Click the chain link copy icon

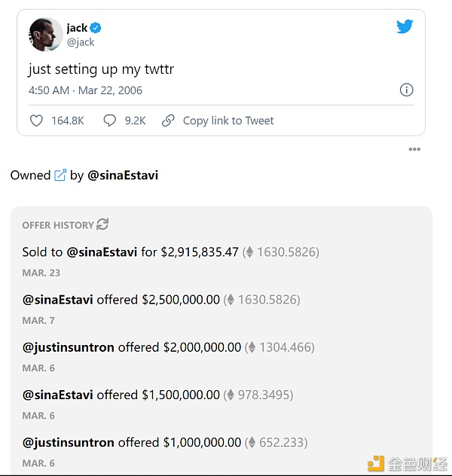[x=169, y=121]
